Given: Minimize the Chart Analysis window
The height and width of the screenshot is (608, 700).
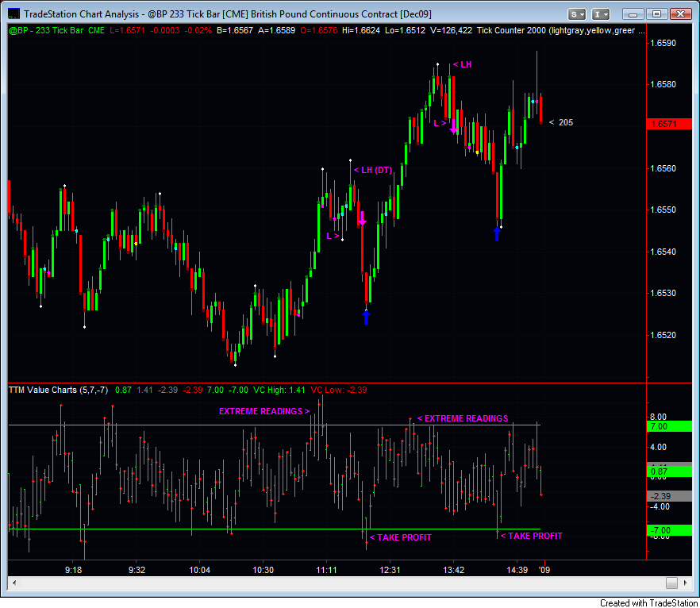Looking at the screenshot, I should 633,14.
